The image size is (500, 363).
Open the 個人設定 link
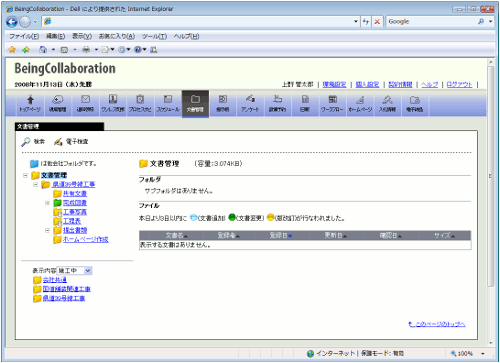coord(367,85)
